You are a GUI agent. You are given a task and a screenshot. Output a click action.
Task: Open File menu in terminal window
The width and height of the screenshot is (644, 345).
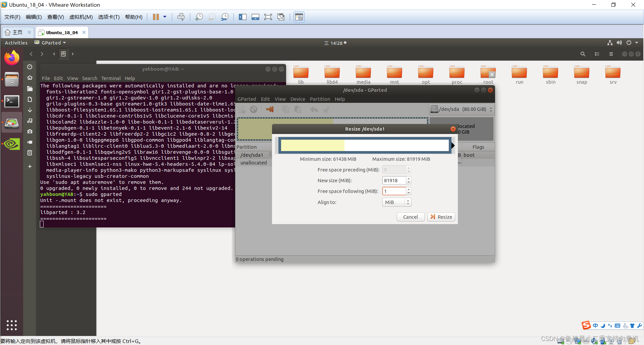point(46,78)
